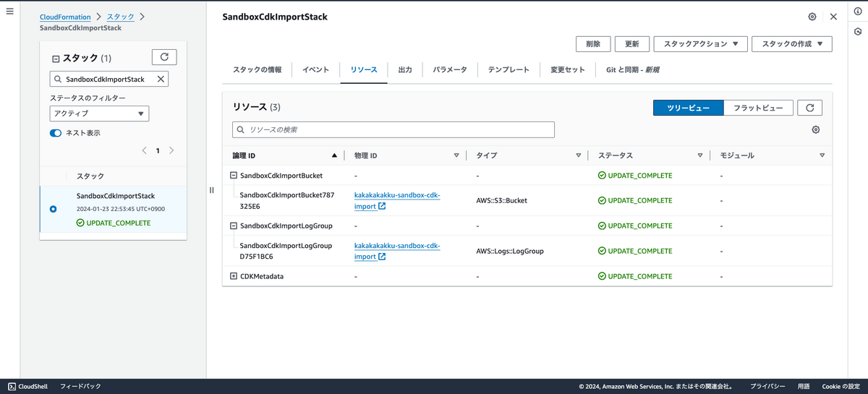This screenshot has height=394, width=868.
Task: Go to next page of stacks
Action: (x=171, y=151)
